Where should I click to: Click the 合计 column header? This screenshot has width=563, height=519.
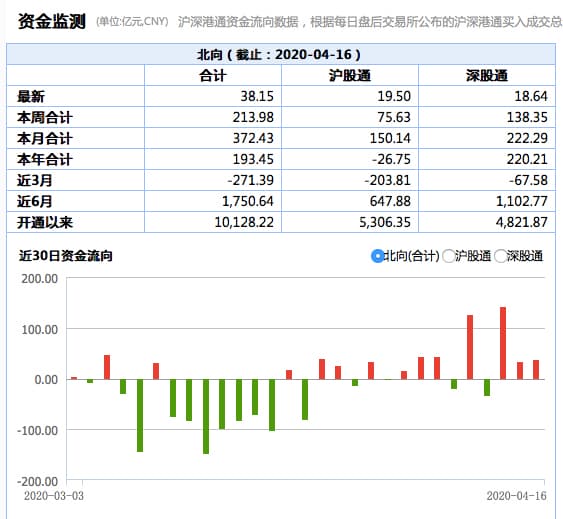click(213, 75)
